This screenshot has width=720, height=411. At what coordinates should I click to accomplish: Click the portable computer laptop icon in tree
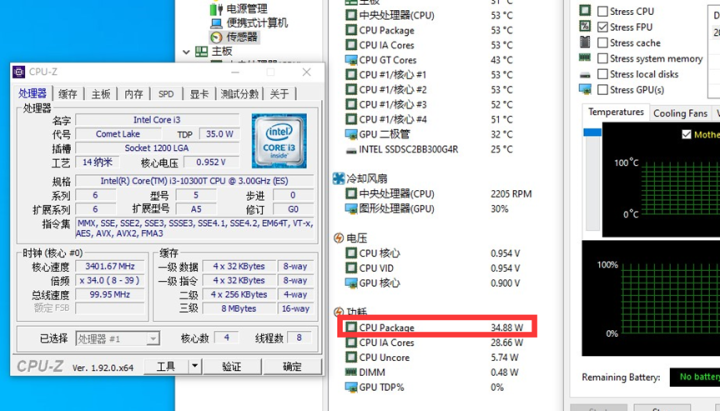tap(216, 23)
